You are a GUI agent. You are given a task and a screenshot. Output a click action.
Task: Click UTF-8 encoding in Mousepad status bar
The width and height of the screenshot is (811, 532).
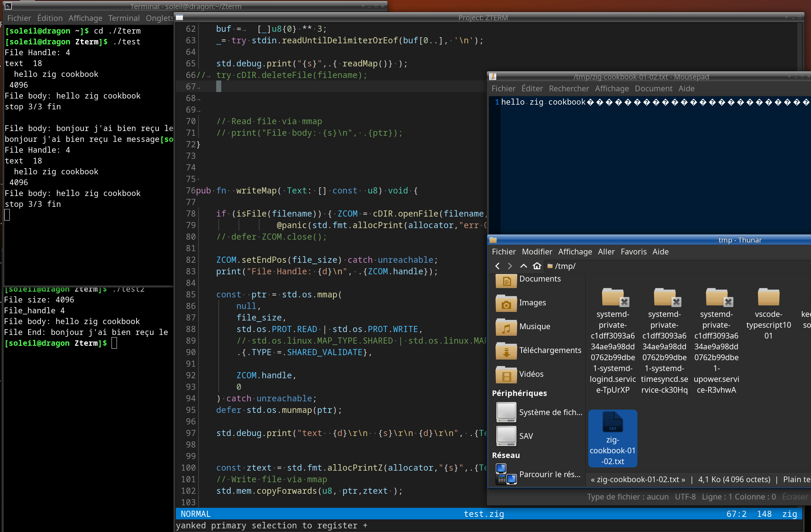pyautogui.click(x=685, y=497)
